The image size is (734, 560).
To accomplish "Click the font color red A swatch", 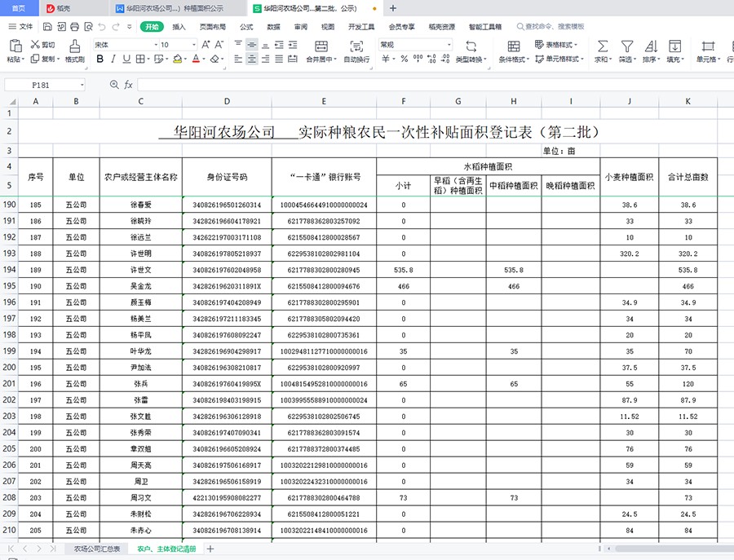I will [197, 60].
